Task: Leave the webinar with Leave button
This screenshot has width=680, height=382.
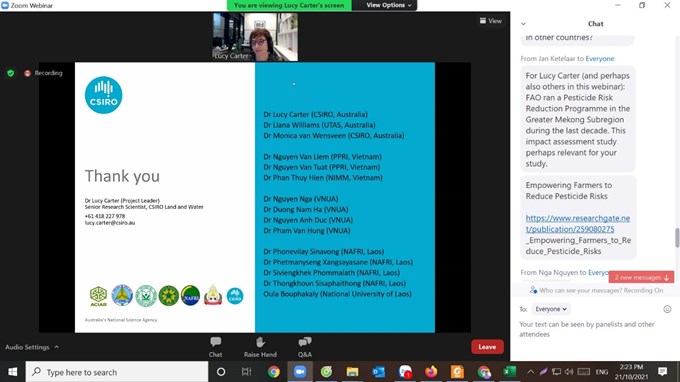Action: pyautogui.click(x=487, y=347)
